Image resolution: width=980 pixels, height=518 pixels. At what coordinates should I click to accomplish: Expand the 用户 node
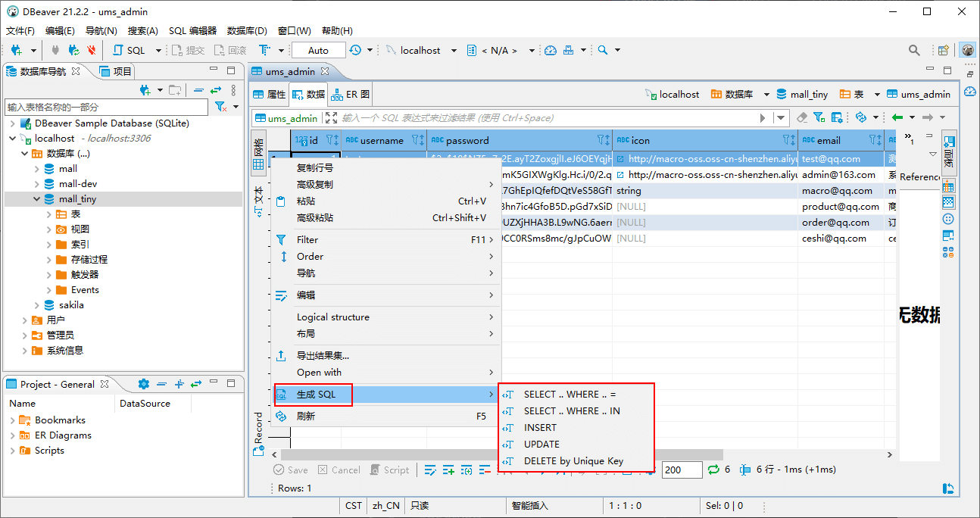click(25, 320)
